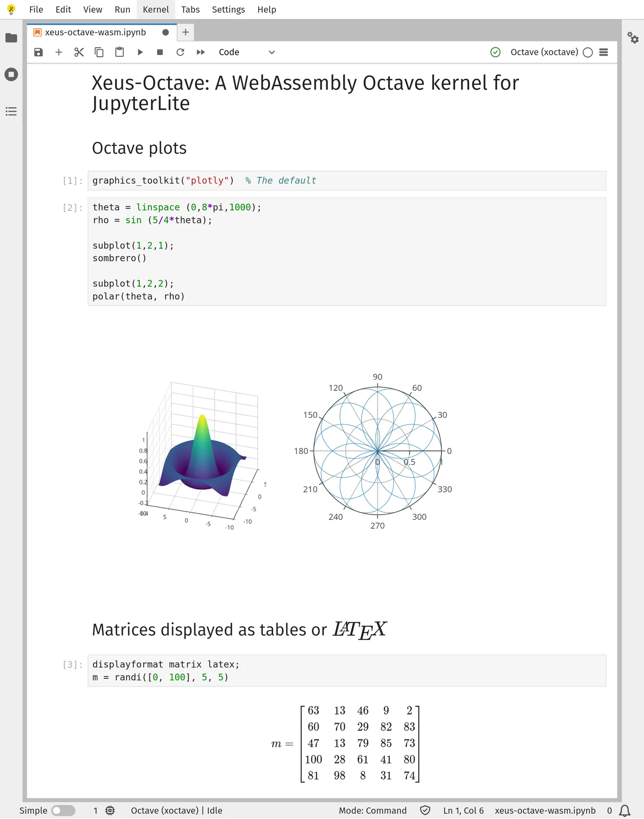
Task: Click the LaTeX matrix m output
Action: pyautogui.click(x=346, y=743)
